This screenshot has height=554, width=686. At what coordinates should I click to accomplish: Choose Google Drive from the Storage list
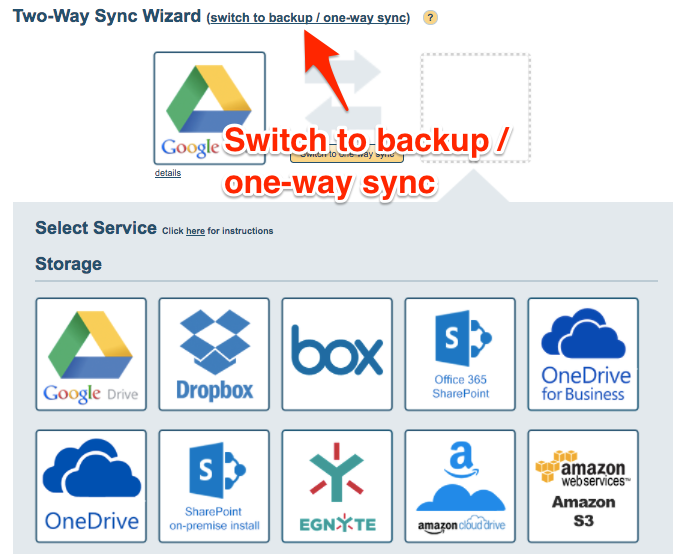click(x=91, y=354)
